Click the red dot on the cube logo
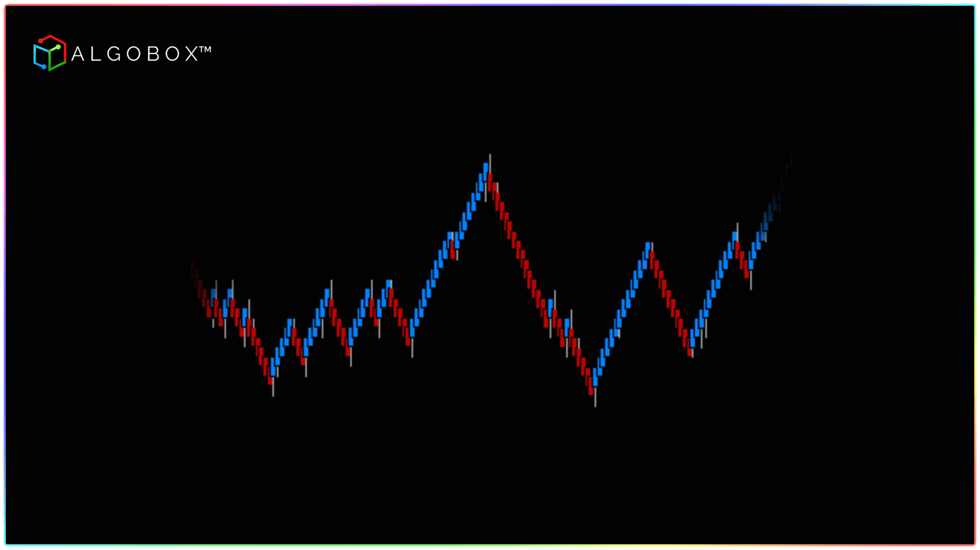This screenshot has height=550, width=980. (41, 41)
